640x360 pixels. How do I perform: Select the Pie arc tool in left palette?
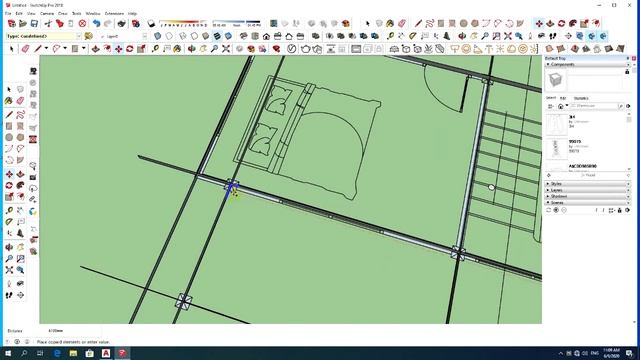20,160
